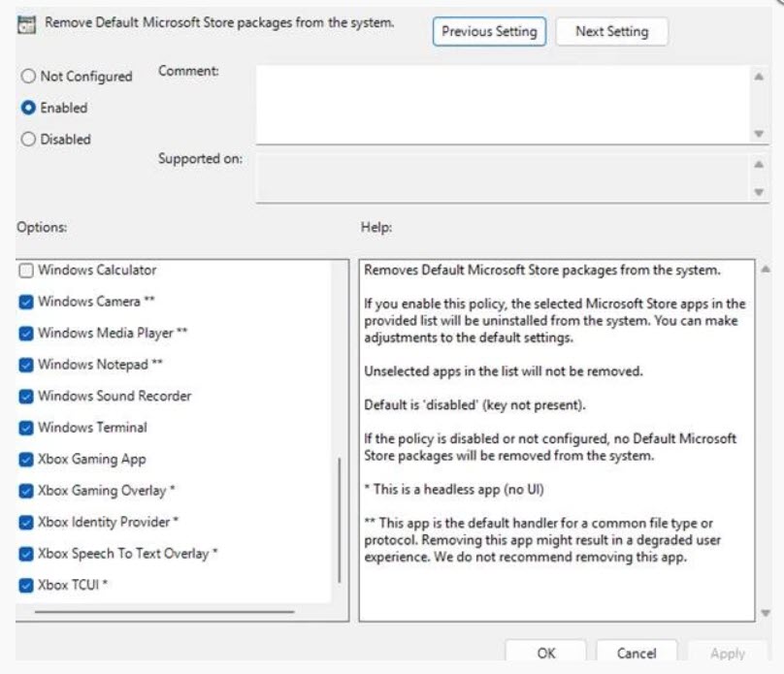Uncheck the Windows Media Player checkbox
This screenshot has height=674, width=784.
(26, 334)
